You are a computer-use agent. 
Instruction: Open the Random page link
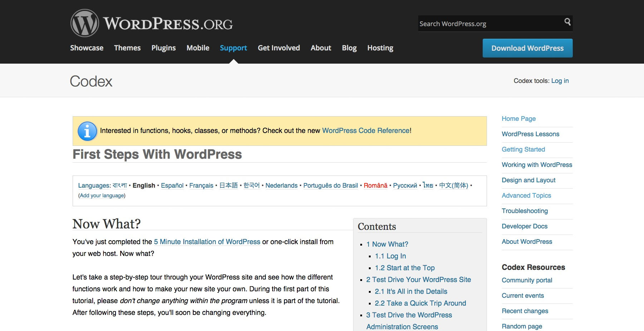[522, 326]
